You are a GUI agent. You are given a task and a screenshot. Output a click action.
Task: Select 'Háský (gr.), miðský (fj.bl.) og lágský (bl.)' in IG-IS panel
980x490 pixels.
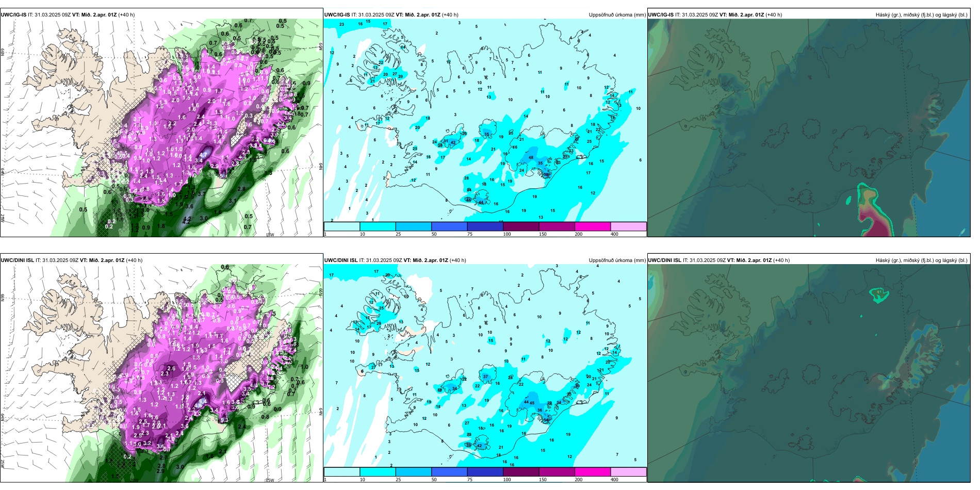(922, 15)
